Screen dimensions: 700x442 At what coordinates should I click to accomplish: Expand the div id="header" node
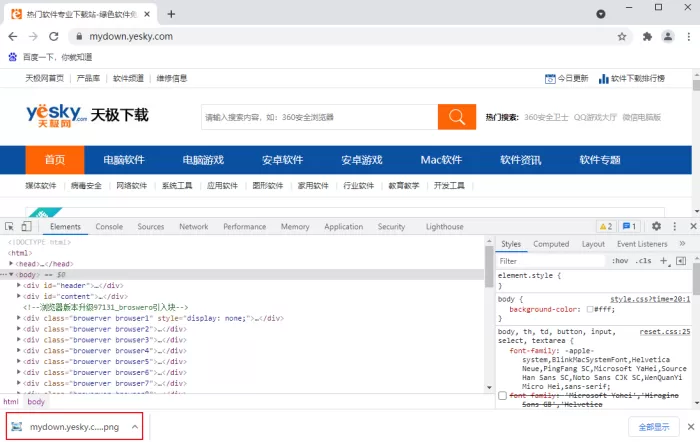click(x=19, y=285)
